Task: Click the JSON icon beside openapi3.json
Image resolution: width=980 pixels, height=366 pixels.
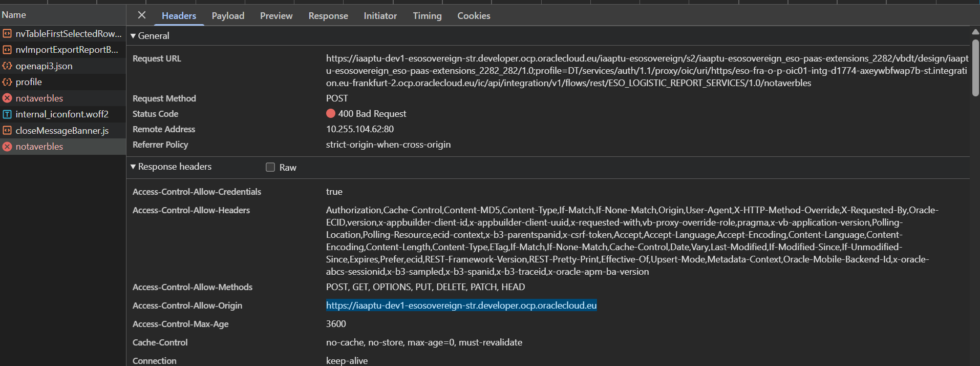Action: click(7, 66)
